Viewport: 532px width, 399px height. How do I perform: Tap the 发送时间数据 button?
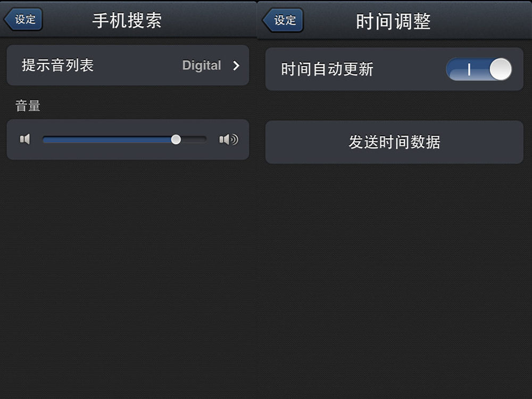394,142
